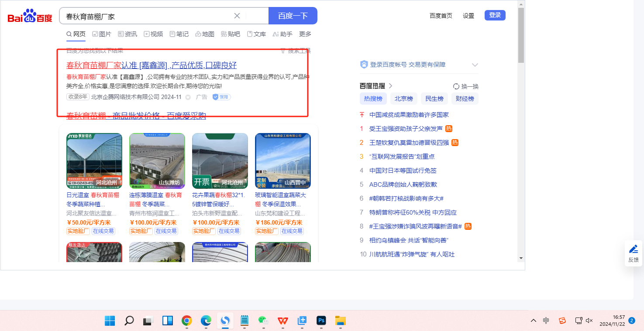This screenshot has height=331, width=644.
Task: Open Google Chrome from the taskbar
Action: click(187, 321)
